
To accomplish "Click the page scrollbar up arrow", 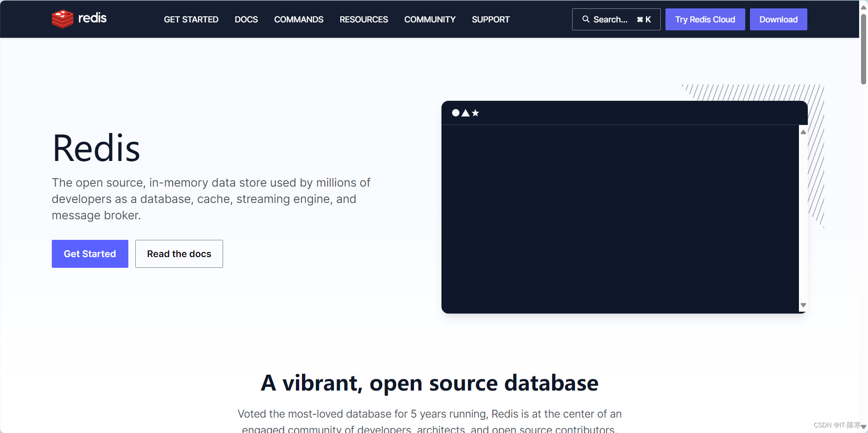I will click(864, 7).
